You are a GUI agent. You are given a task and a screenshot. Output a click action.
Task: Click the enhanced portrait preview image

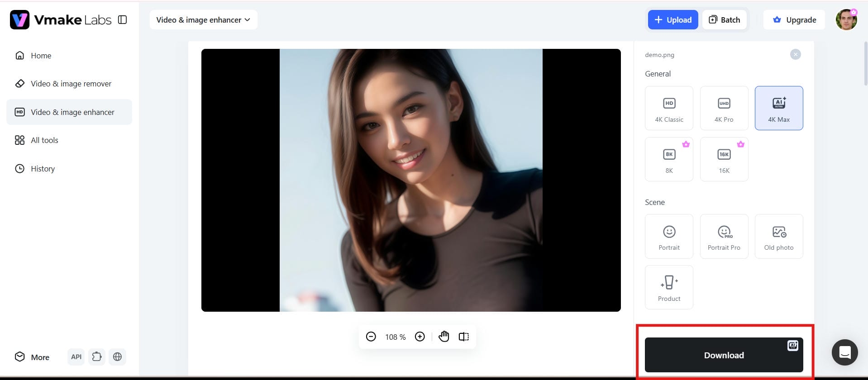pyautogui.click(x=411, y=180)
